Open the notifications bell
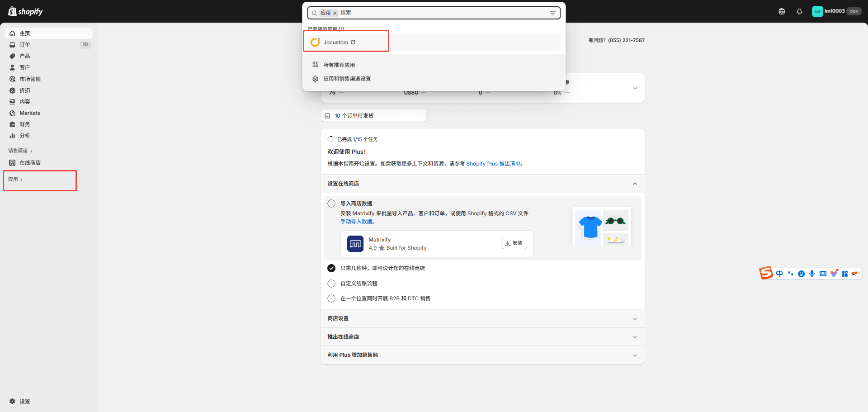868x412 pixels. coord(799,12)
